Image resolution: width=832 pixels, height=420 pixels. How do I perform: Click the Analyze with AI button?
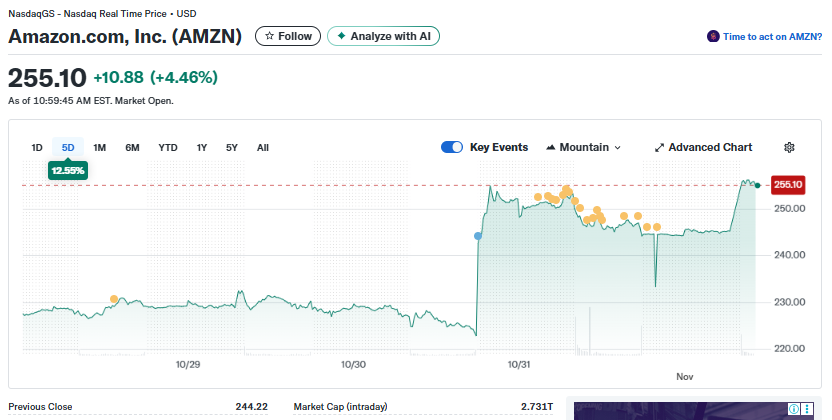coord(384,36)
